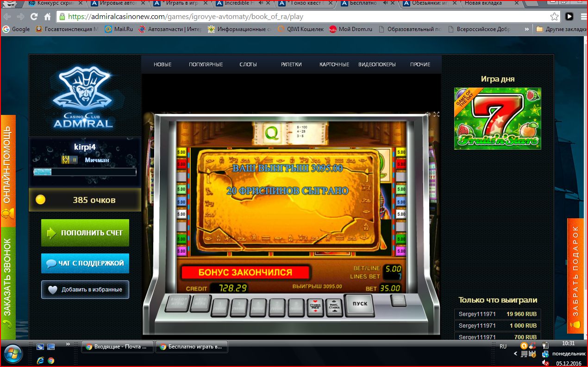Click the address bar URL

(x=186, y=17)
